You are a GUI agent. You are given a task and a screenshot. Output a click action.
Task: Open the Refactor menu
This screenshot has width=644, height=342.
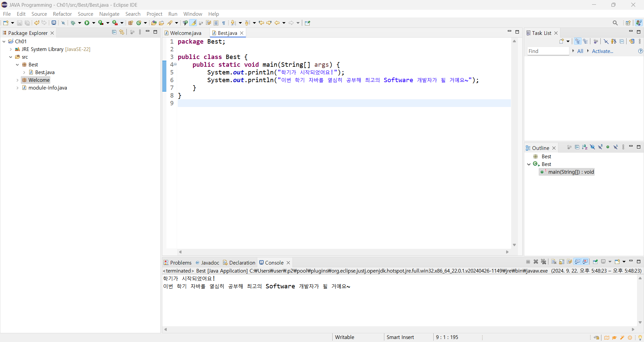click(62, 14)
